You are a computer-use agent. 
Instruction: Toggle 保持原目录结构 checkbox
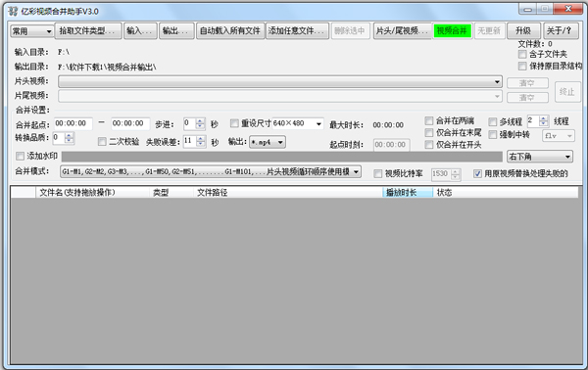[x=522, y=66]
